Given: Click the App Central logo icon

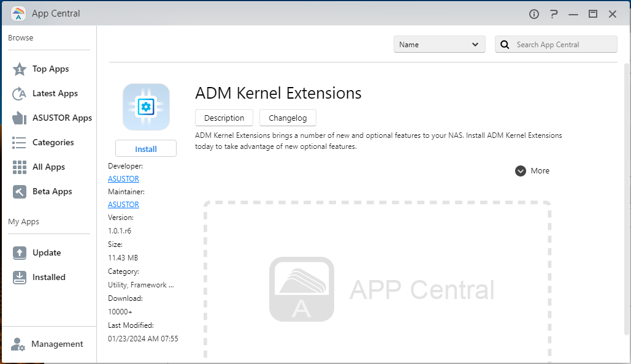Looking at the screenshot, I should [x=18, y=13].
